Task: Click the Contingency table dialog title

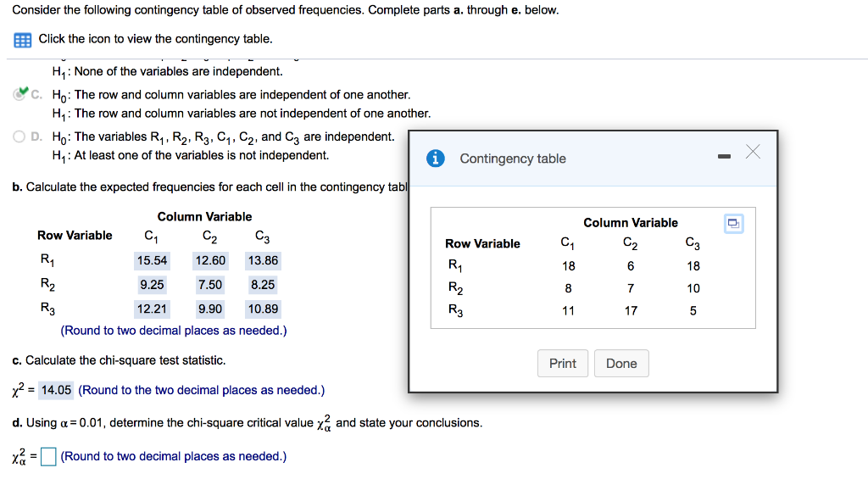Action: (513, 159)
